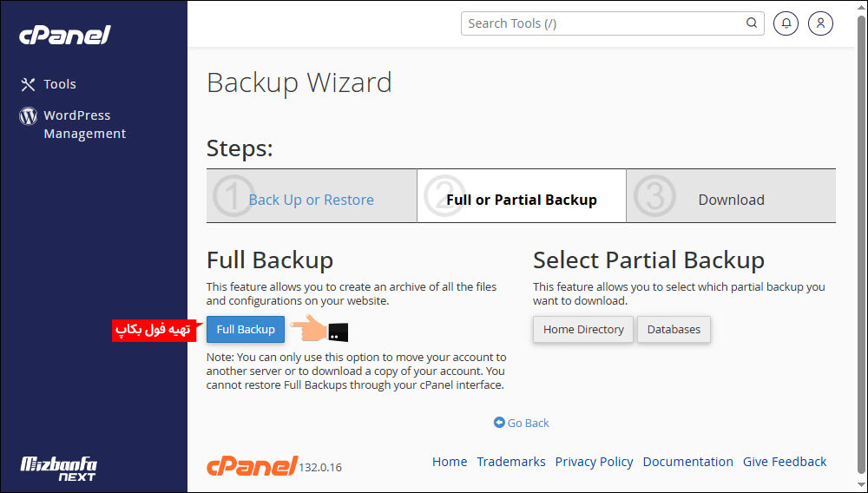Choose Databases partial backup
Screen dimensions: 868x493
tap(674, 330)
